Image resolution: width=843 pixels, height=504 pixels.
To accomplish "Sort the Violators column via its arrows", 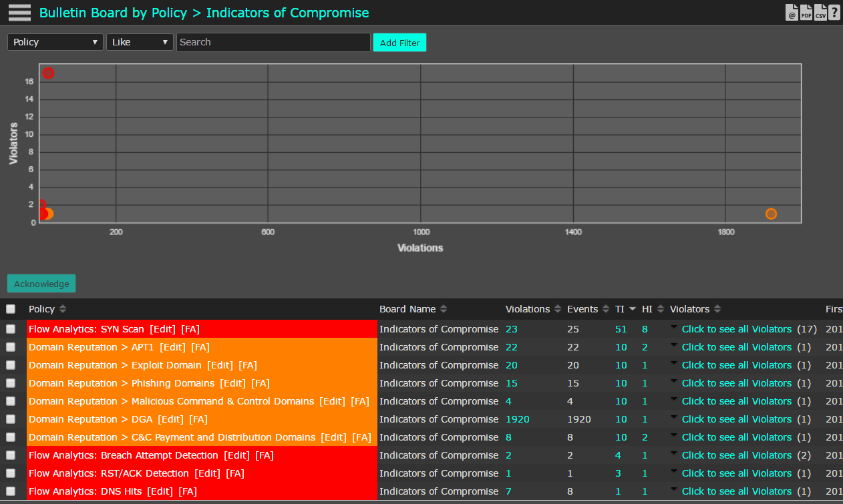I will click(x=717, y=309).
